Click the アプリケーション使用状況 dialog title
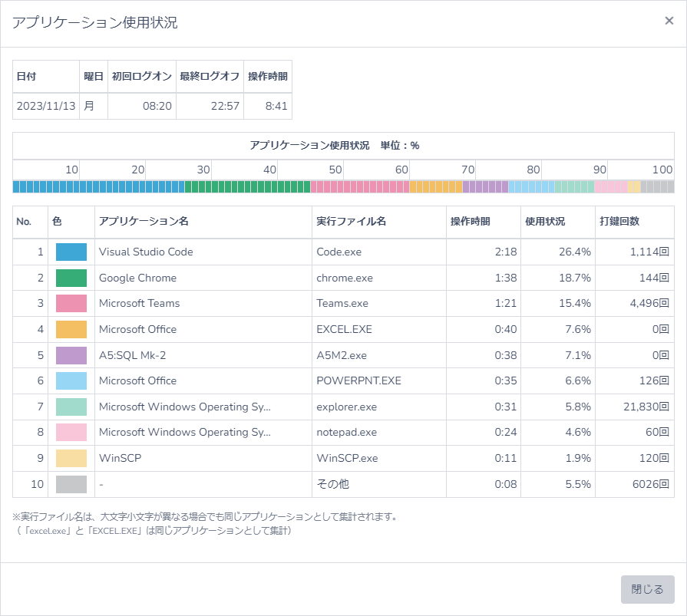687x616 pixels. 94,22
